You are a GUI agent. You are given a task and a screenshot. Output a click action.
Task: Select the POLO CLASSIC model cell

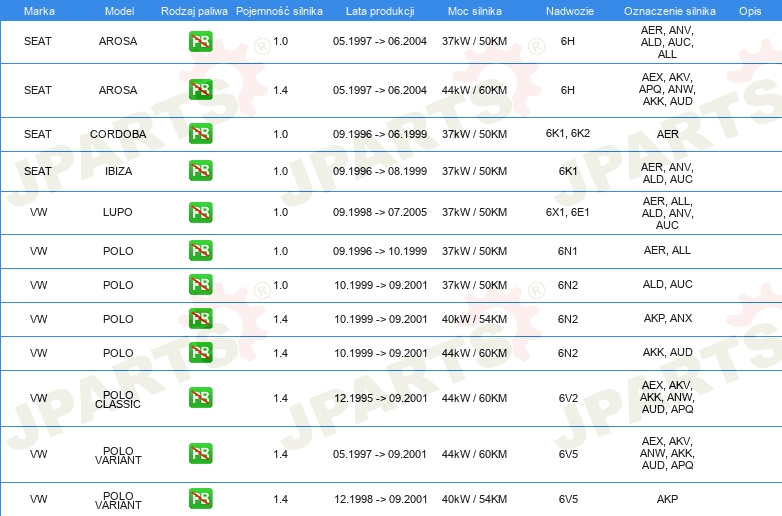coord(118,399)
